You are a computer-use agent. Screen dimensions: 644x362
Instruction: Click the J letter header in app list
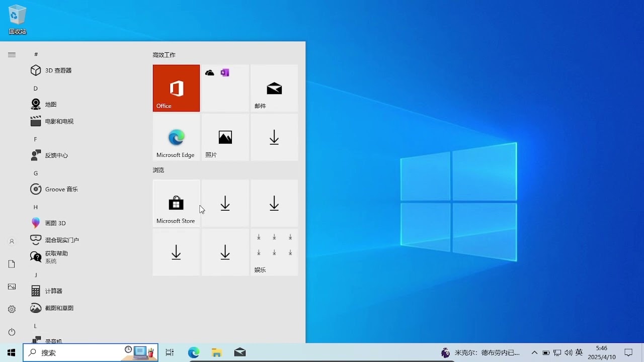tap(36, 275)
